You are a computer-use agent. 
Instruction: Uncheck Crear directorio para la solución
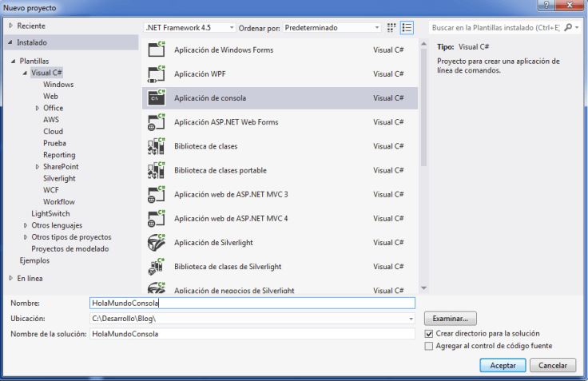430,334
